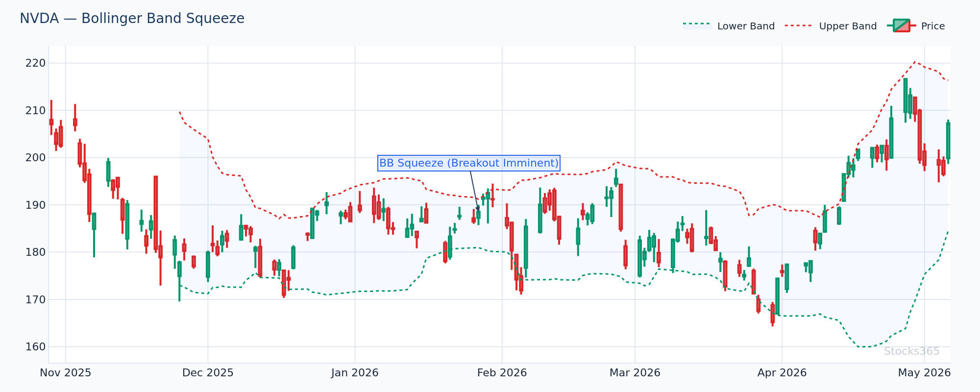Click the BB Squeeze (Breakout Imminent) annotation

[469, 163]
